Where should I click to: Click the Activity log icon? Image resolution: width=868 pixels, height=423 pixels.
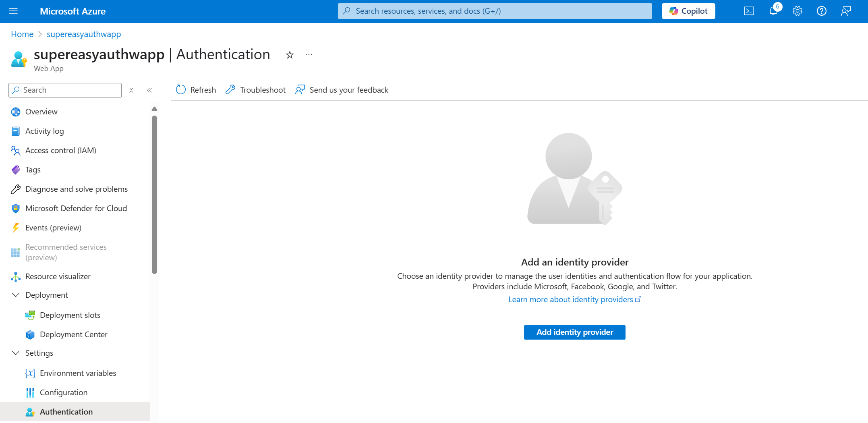coord(16,131)
